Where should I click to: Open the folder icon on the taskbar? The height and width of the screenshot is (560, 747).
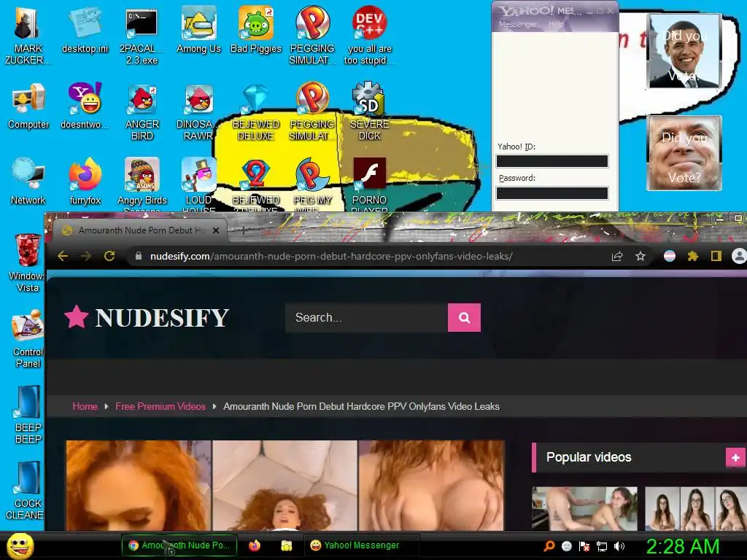(286, 545)
